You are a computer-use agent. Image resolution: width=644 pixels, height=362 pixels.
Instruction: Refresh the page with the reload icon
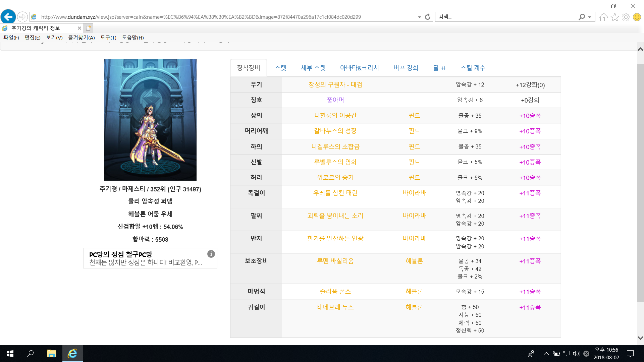[428, 17]
